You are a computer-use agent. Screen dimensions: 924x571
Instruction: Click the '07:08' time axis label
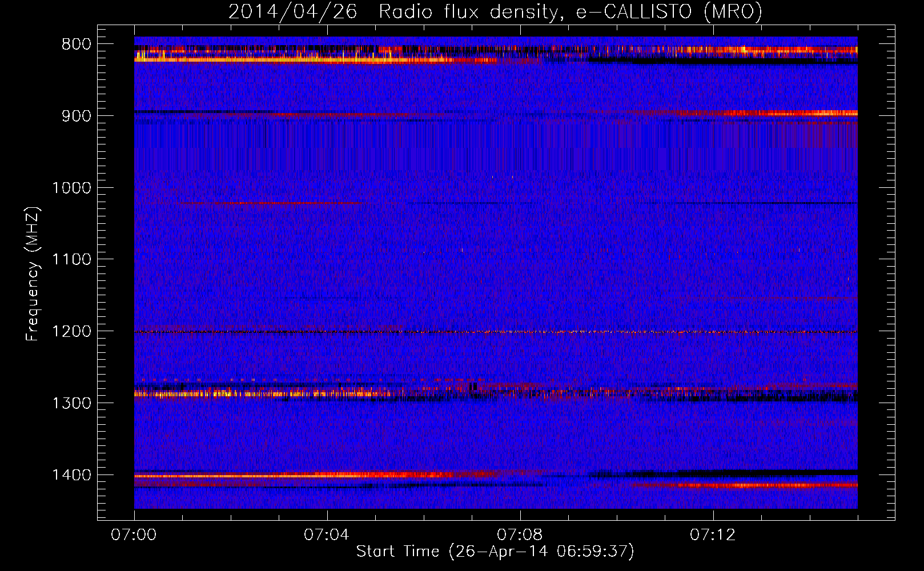click(520, 535)
